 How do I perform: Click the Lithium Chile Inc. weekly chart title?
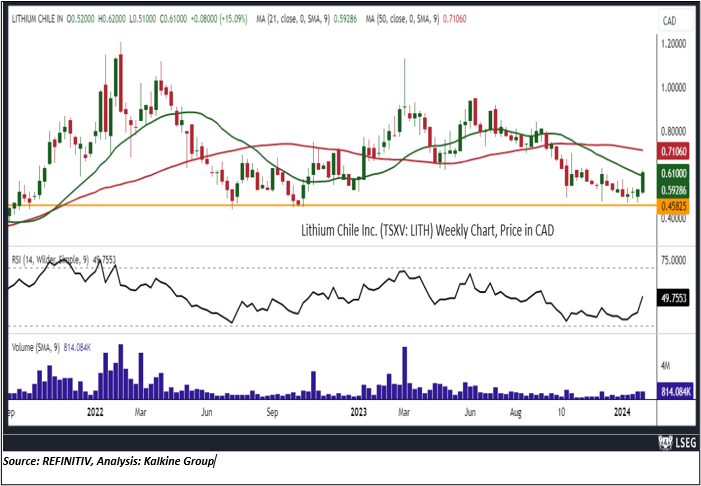428,231
